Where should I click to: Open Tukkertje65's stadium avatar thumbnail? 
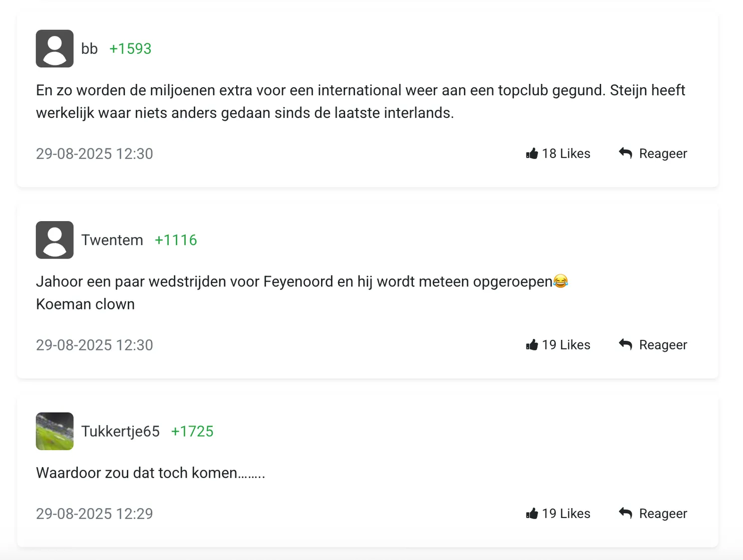[54, 431]
